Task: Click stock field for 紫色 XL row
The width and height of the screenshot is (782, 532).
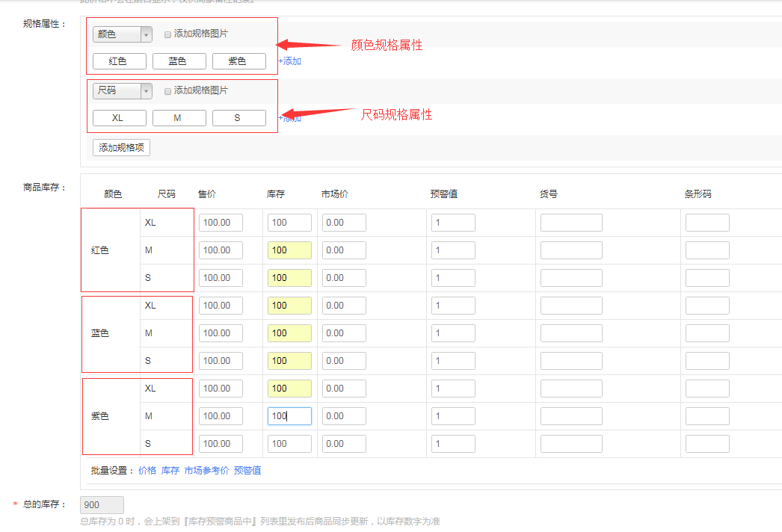Action: [290, 389]
